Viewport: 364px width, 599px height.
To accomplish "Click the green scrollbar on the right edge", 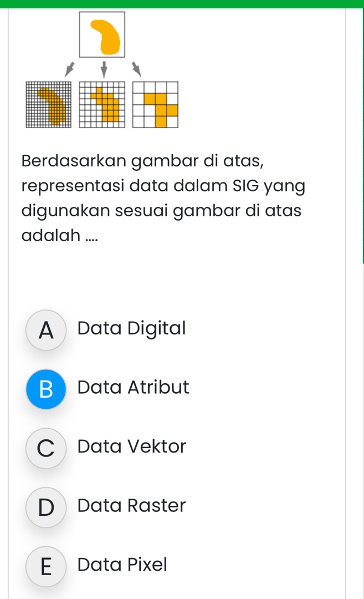I will [362, 133].
